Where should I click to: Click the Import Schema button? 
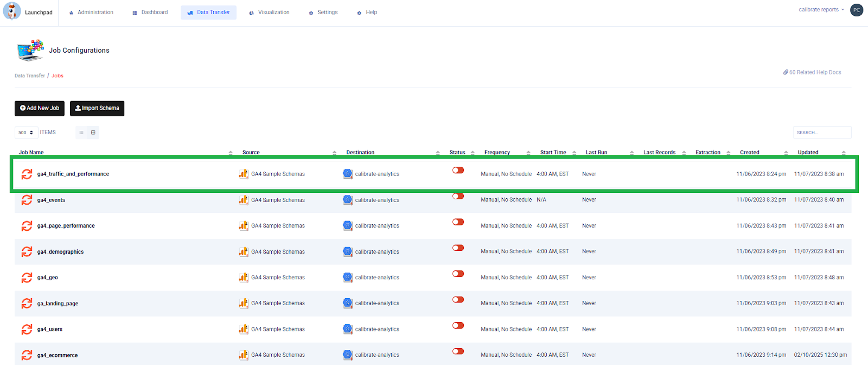97,109
